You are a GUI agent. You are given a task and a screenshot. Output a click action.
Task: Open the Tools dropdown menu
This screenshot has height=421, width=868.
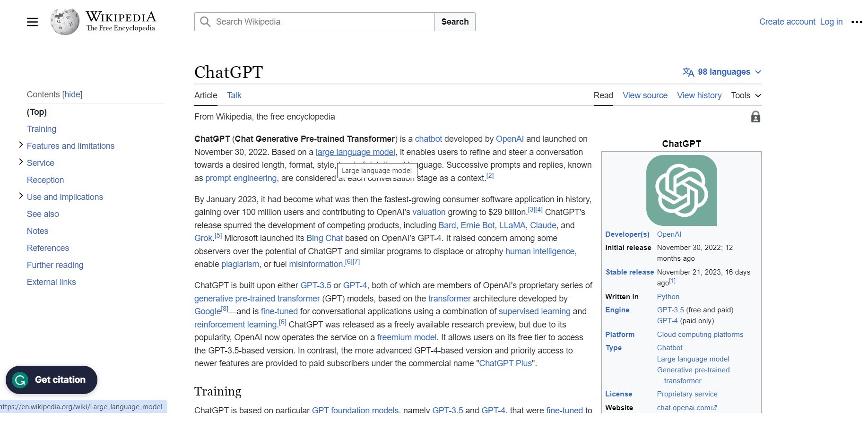pos(746,95)
